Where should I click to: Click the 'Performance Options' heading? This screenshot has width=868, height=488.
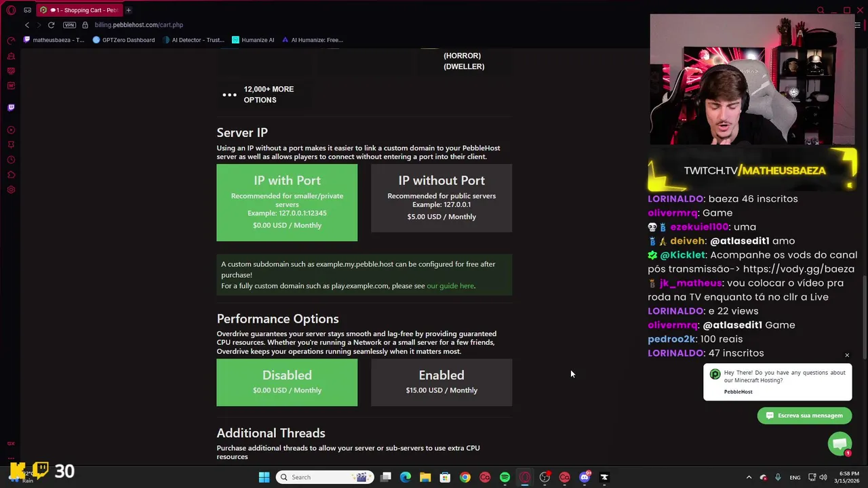point(277,319)
